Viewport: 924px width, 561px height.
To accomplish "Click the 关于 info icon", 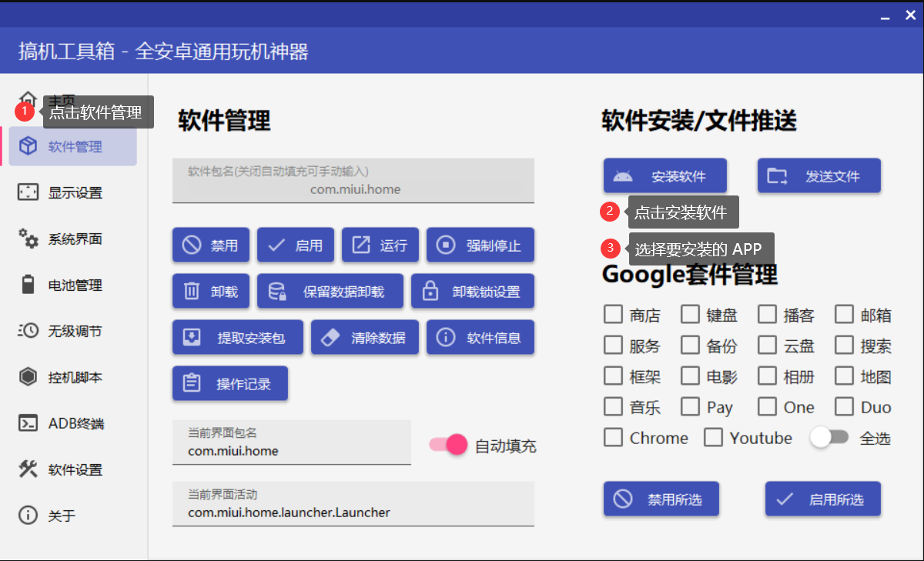I will 28,516.
